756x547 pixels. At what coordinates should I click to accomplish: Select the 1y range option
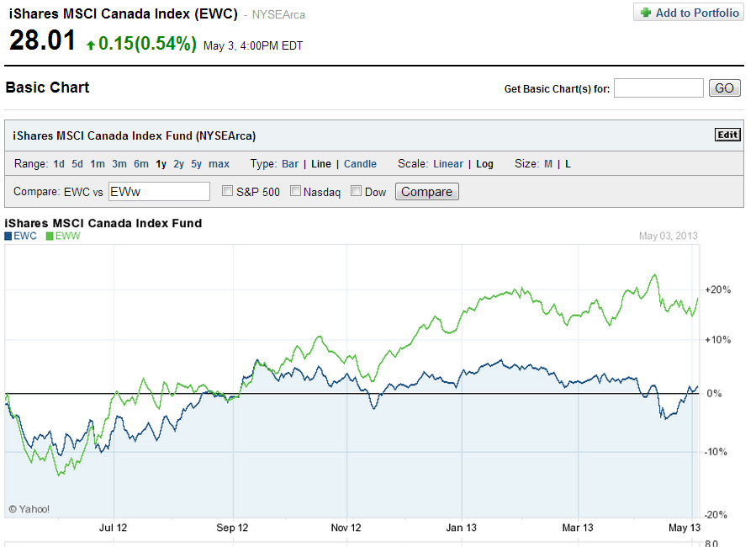coord(161,164)
